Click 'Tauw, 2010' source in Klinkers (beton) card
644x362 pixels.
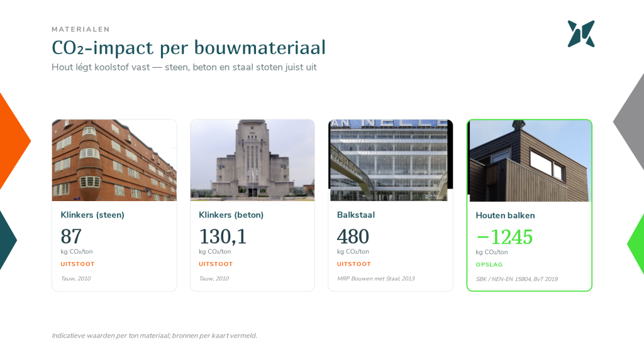tap(214, 278)
